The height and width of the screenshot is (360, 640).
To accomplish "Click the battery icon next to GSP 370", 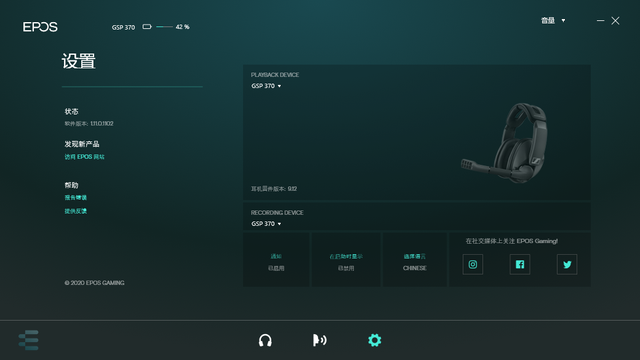I will click(147, 27).
